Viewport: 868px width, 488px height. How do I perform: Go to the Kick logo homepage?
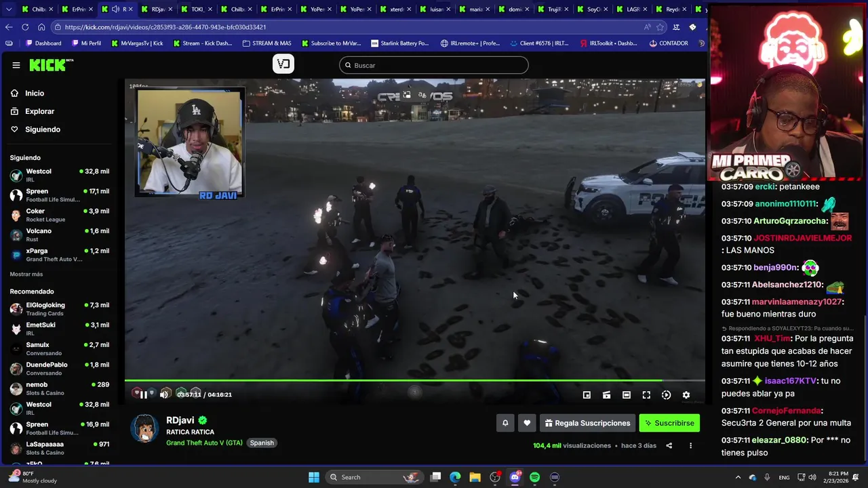[52, 65]
